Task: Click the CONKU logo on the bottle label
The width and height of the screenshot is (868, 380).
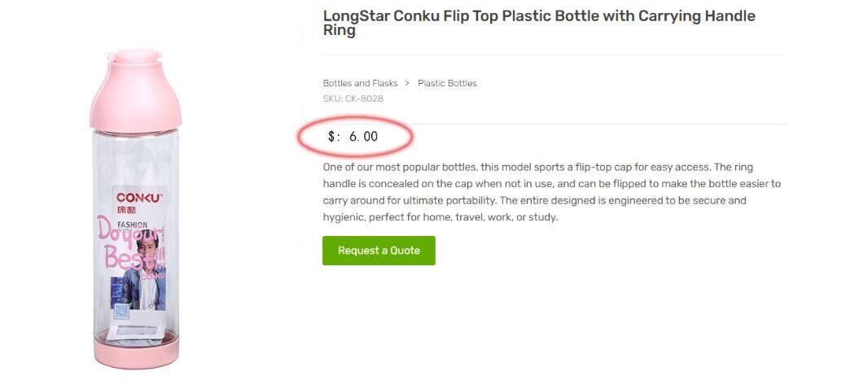Action: 139,198
